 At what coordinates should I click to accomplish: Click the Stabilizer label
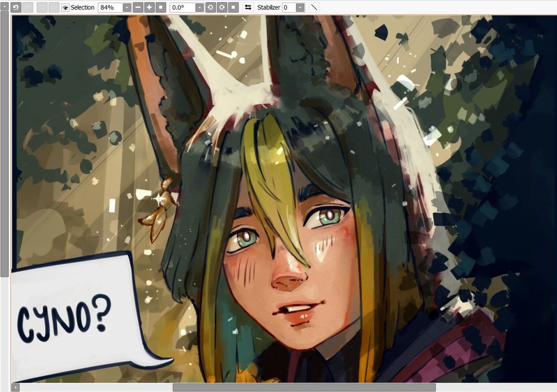(268, 7)
